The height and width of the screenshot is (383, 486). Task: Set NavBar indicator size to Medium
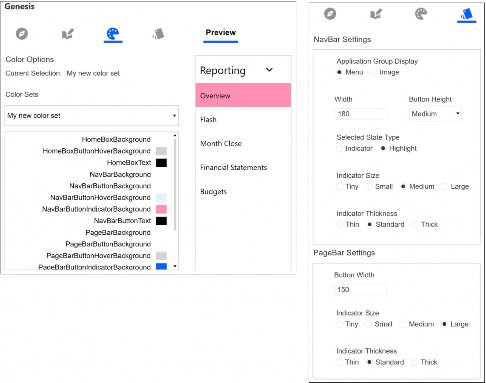coord(403,186)
